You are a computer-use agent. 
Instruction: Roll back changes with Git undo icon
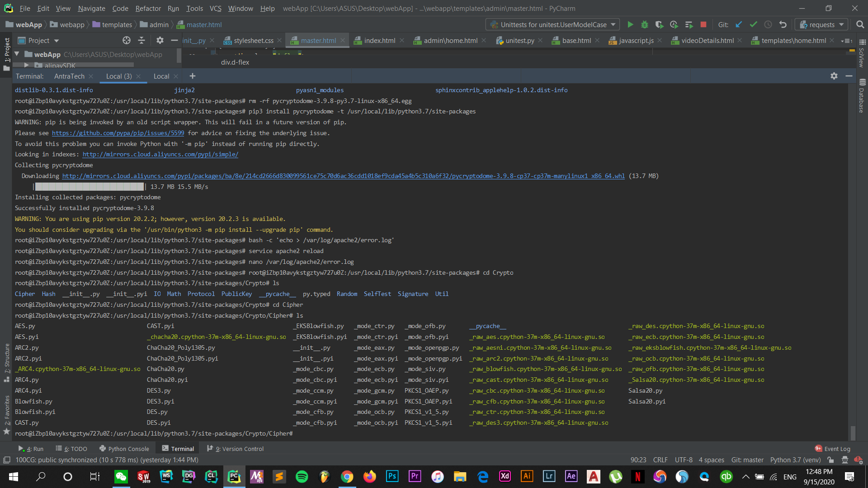(x=783, y=24)
